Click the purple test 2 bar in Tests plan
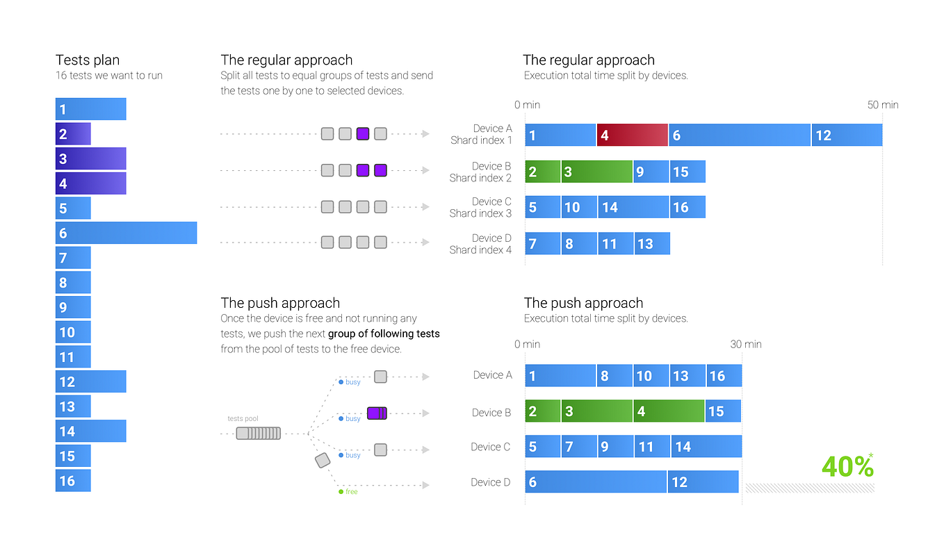944x560 pixels. (73, 134)
